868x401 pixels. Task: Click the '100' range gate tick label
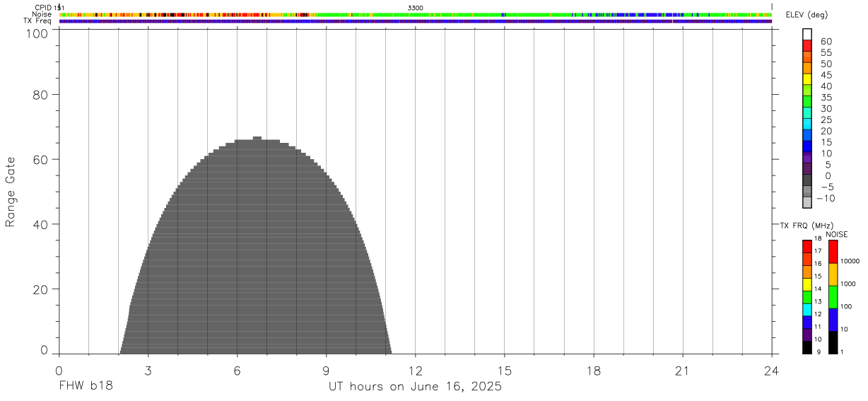click(x=35, y=33)
